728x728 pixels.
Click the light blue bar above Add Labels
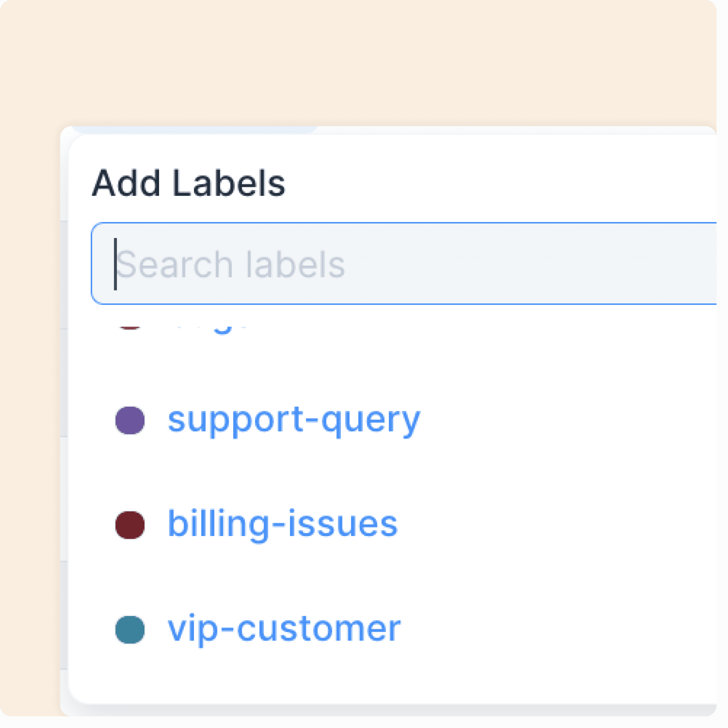pyautogui.click(x=194, y=130)
